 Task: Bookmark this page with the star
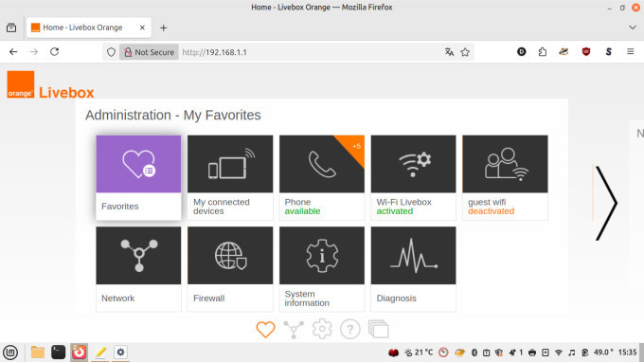465,52
